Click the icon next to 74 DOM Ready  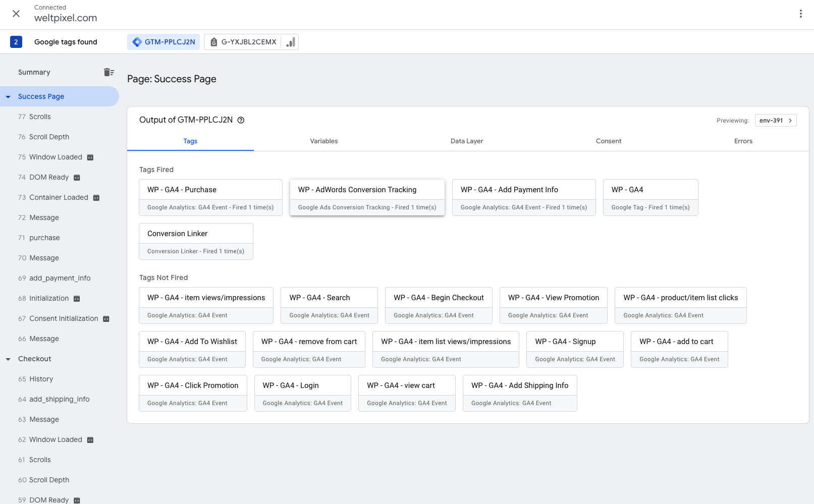(77, 178)
